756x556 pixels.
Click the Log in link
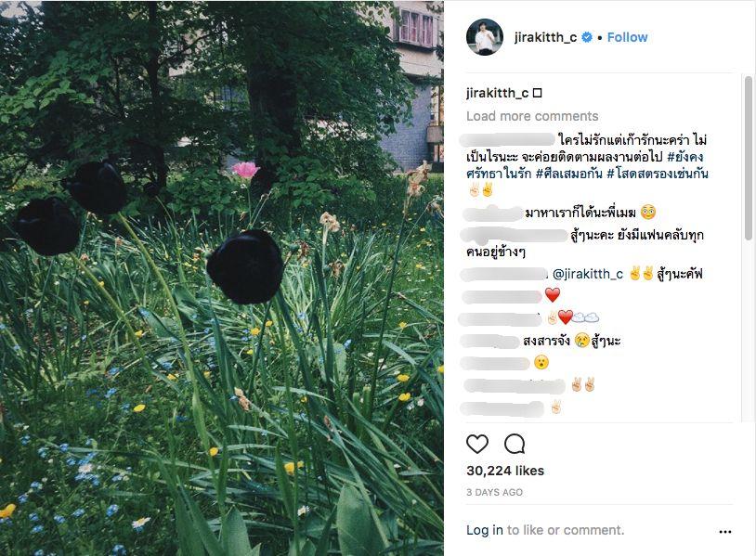pyautogui.click(x=485, y=530)
